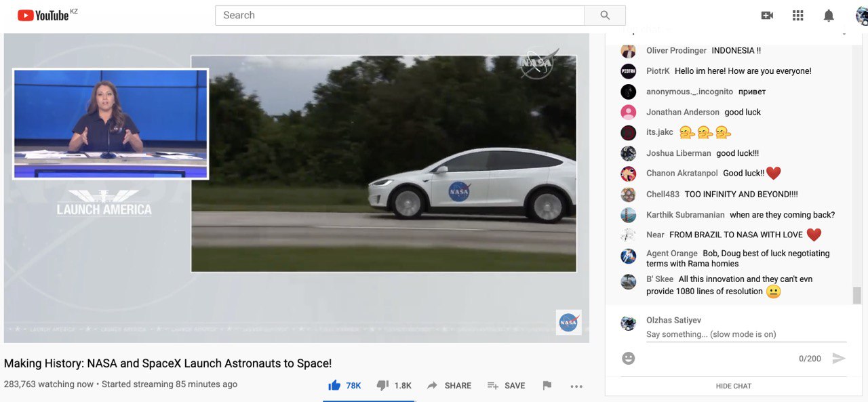This screenshot has width=868, height=402.
Task: Click the 0/200 character counter
Action: 810,359
